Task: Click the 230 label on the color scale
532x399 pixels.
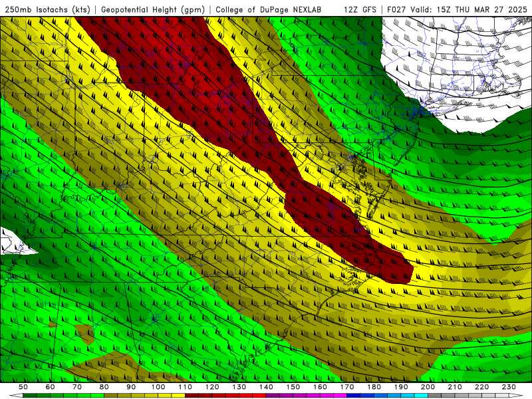Action: (509, 387)
